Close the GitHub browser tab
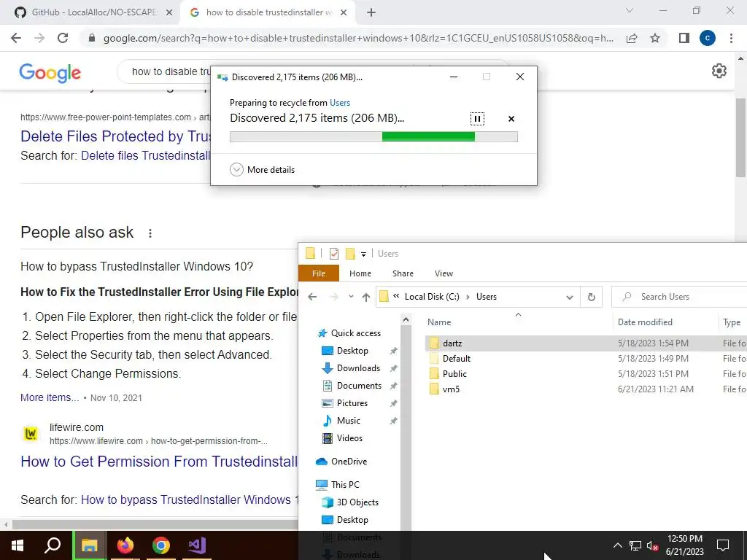Screen dimensions: 747x560 [169, 13]
